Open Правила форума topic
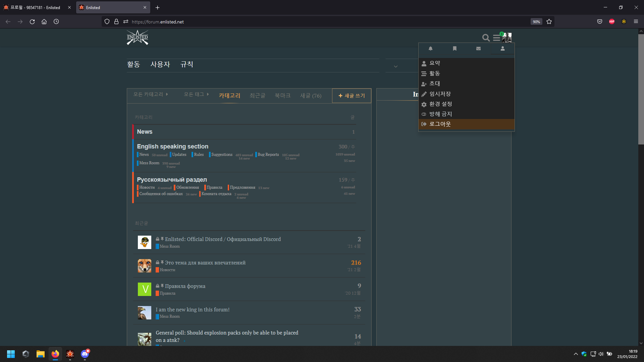This screenshot has width=644, height=362. tap(185, 286)
